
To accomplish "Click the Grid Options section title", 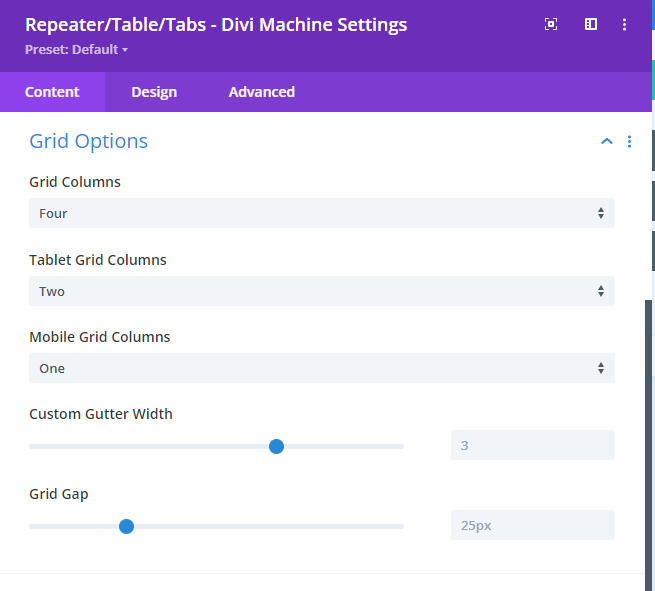I will point(89,141).
